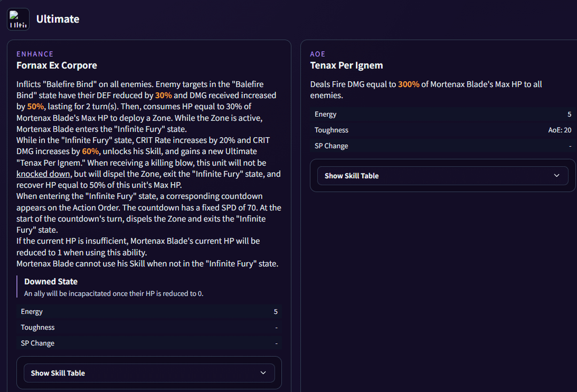This screenshot has height=392, width=577.
Task: Click the AOE tag label
Action: pyautogui.click(x=318, y=54)
